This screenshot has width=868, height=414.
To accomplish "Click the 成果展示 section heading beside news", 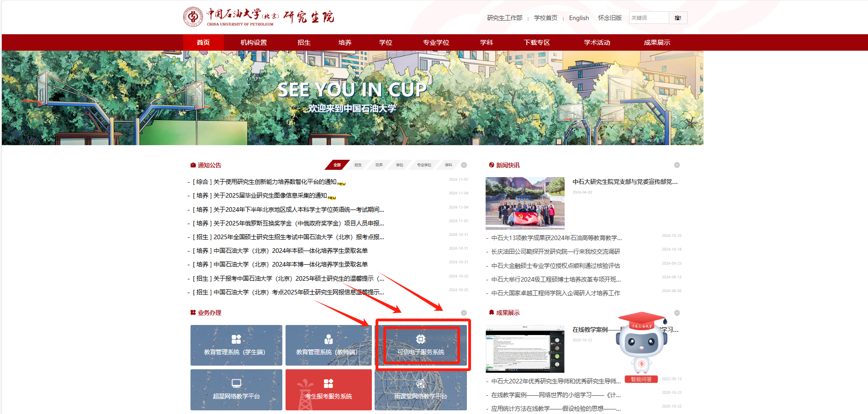I will pyautogui.click(x=508, y=313).
